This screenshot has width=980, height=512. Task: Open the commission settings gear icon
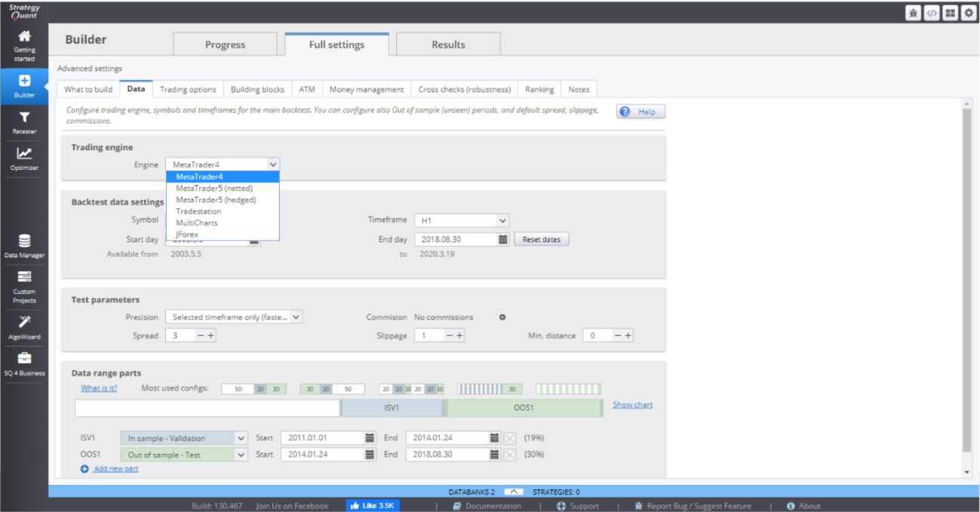[x=502, y=317]
